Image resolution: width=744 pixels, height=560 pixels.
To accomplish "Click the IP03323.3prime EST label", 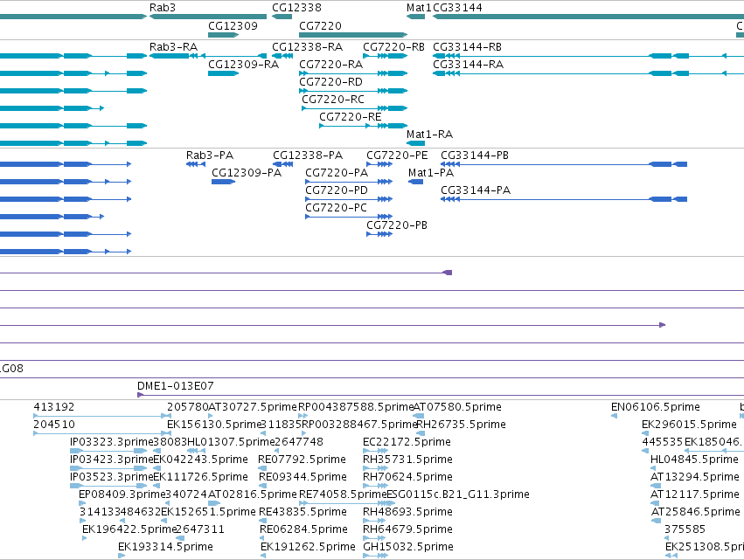I will (x=112, y=442).
